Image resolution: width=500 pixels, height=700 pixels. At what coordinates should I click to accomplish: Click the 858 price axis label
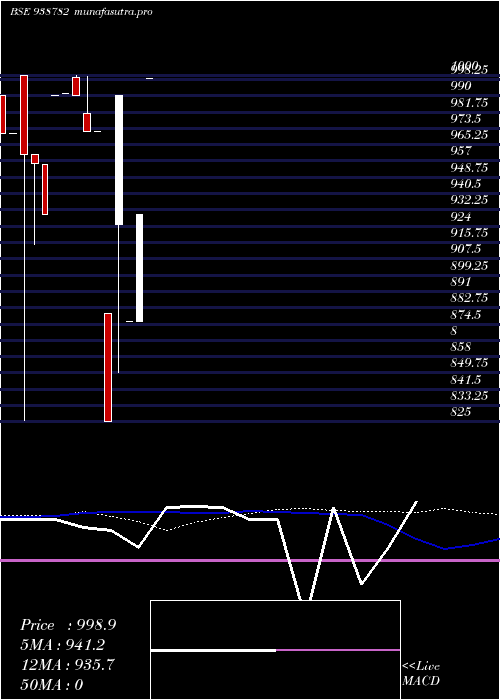[x=461, y=347]
